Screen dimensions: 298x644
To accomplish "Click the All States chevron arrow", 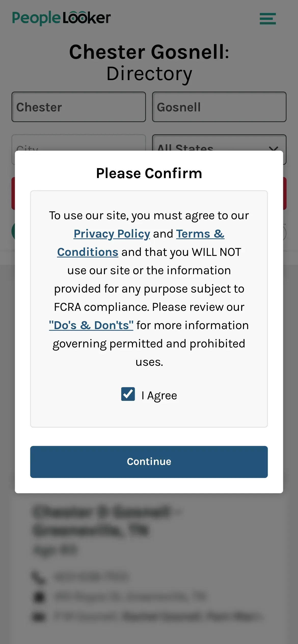I will click(x=273, y=148).
